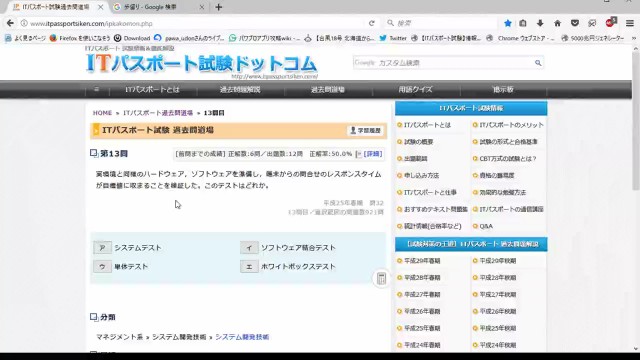This screenshot has height=360, width=640.
Task: Open a new tab with the plus button
Action: pos(219,7)
